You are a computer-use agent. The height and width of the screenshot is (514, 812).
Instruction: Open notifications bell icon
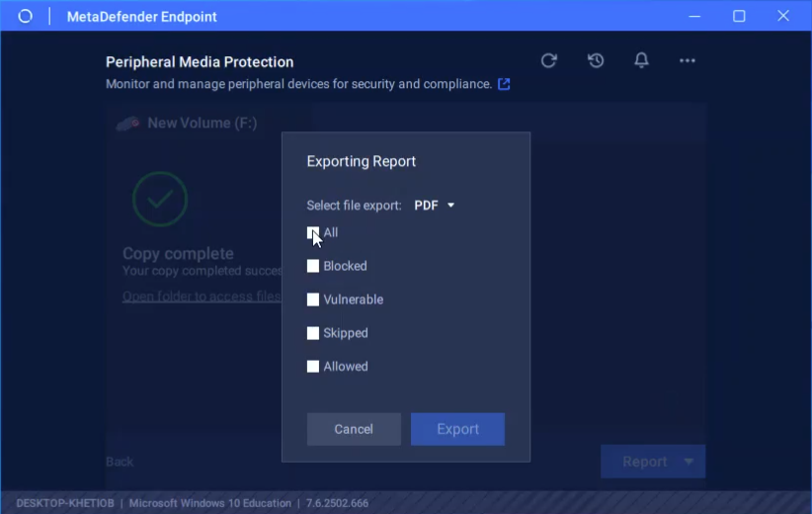pos(642,60)
